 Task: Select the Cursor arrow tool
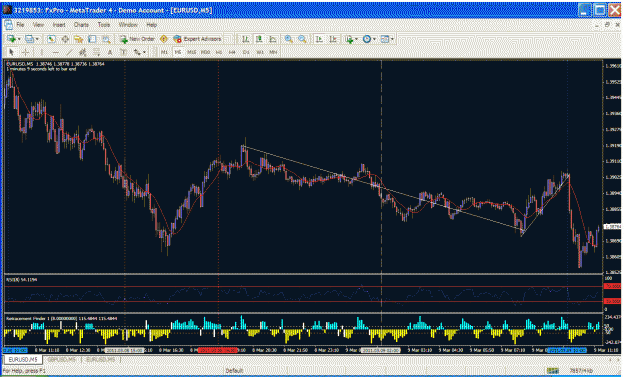[11, 52]
